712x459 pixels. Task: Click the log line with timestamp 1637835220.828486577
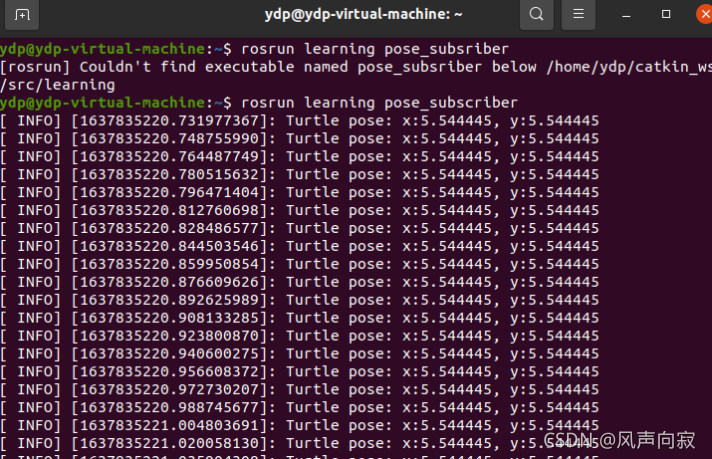pyautogui.click(x=300, y=228)
